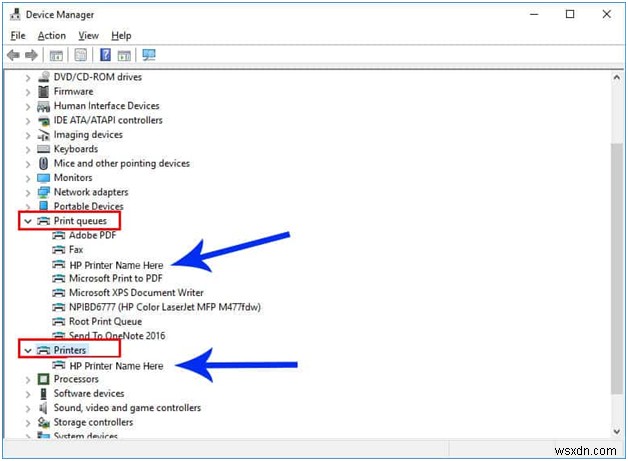Click the scrollbar up arrow
Screen dimensions: 628x461
click(617, 77)
